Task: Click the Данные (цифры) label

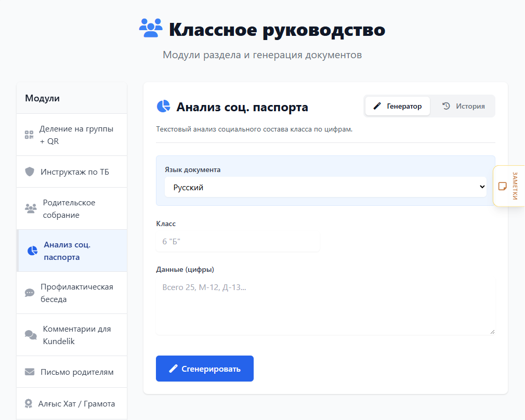Action: click(185, 269)
